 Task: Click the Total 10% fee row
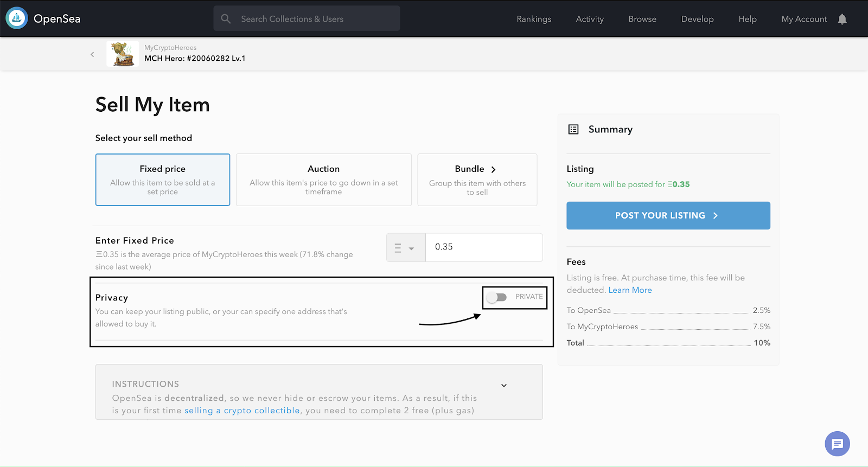(x=668, y=343)
